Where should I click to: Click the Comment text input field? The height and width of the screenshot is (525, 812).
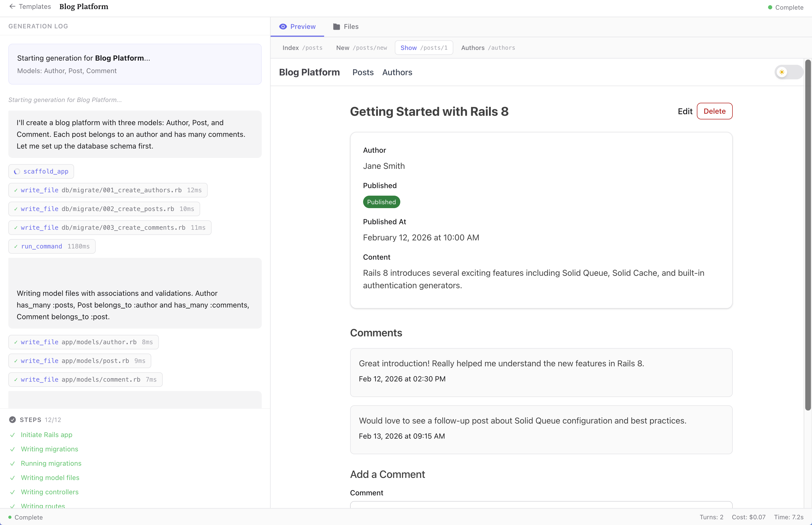541,504
